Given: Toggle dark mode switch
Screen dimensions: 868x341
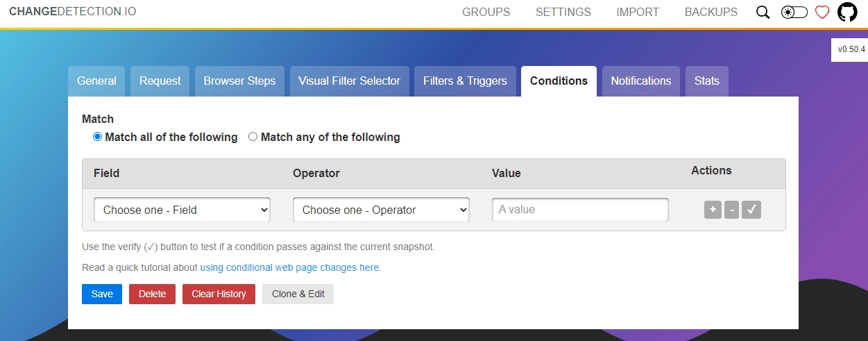Looking at the screenshot, I should (794, 12).
